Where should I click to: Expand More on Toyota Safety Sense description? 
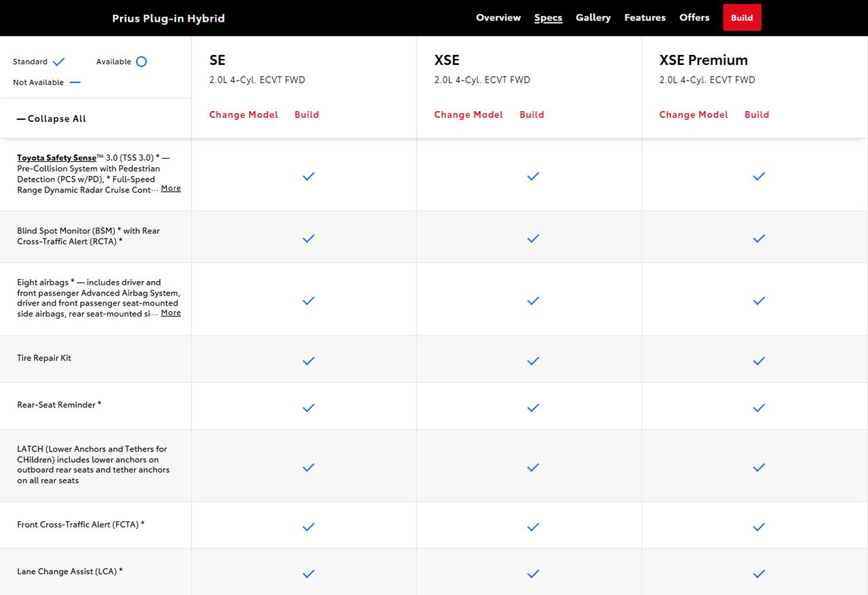click(x=171, y=188)
